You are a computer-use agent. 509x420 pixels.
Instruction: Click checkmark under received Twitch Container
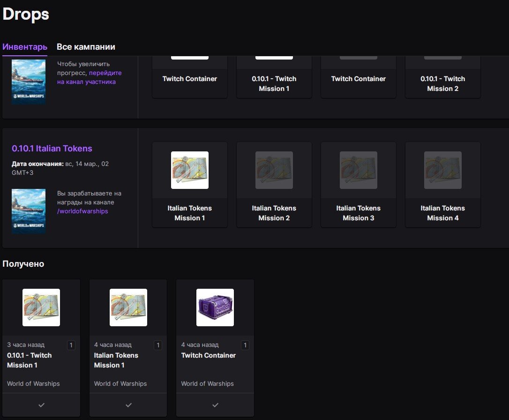[x=215, y=405]
